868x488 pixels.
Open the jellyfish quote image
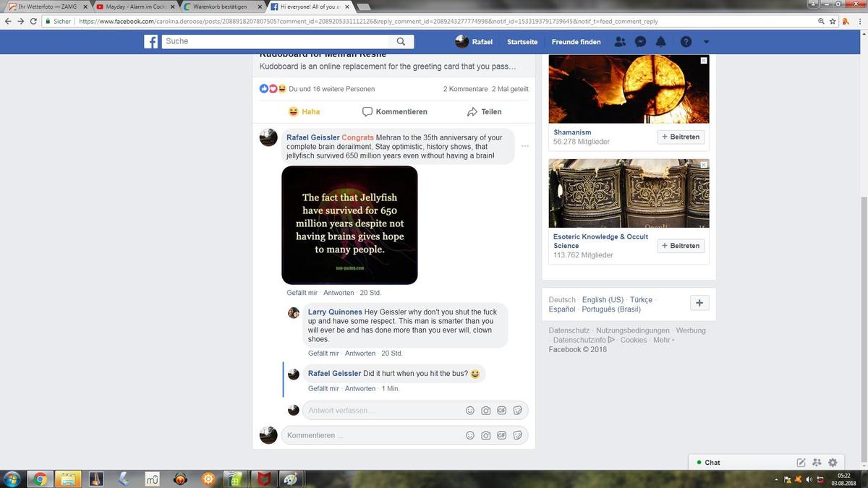pos(349,225)
